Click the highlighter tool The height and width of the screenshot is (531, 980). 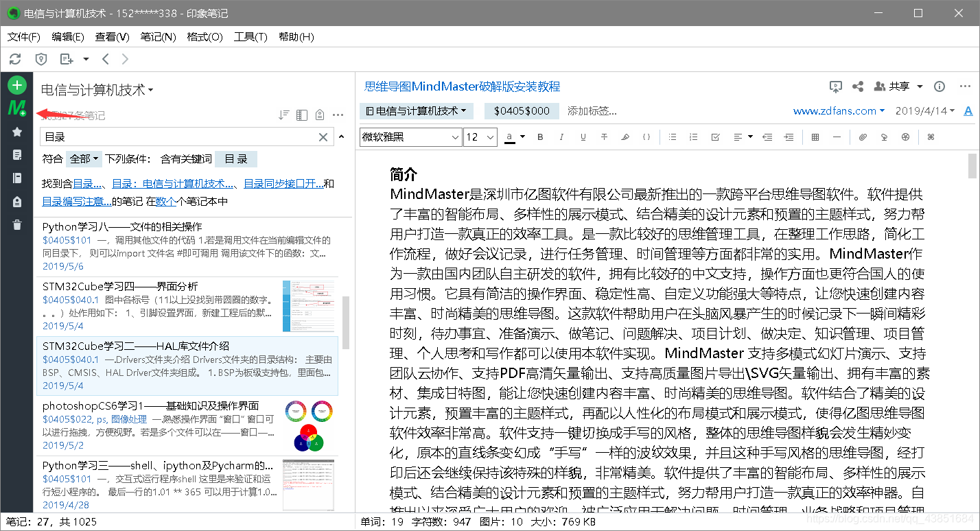coord(625,137)
